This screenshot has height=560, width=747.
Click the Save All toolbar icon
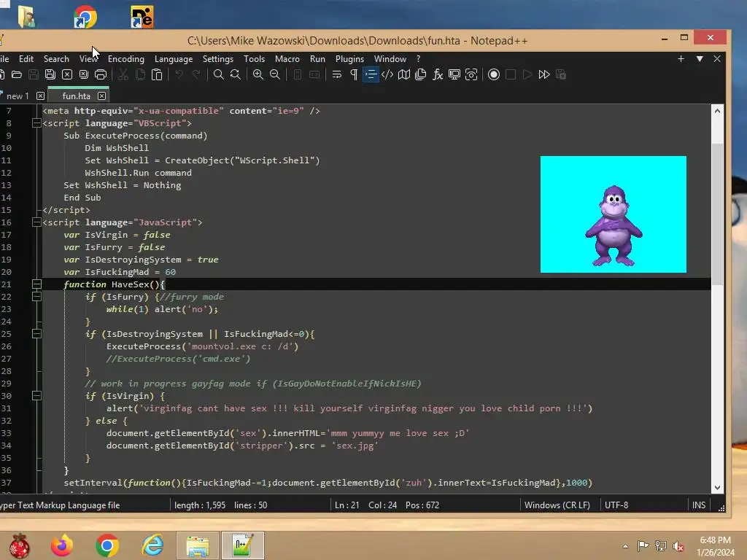point(50,75)
